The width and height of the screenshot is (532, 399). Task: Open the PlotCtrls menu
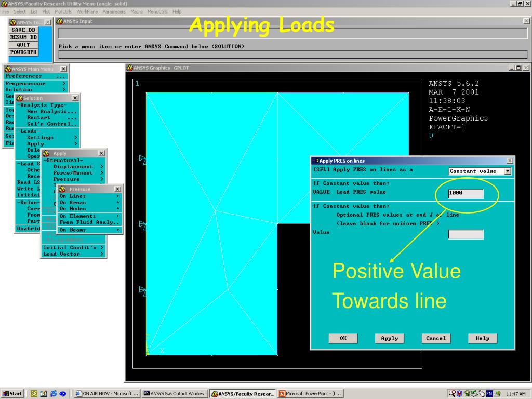click(x=63, y=11)
